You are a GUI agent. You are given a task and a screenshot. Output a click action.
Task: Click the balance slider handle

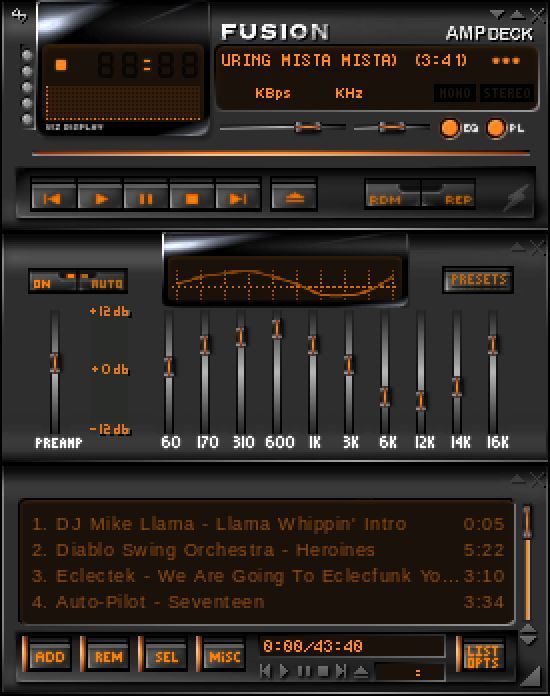(x=392, y=127)
